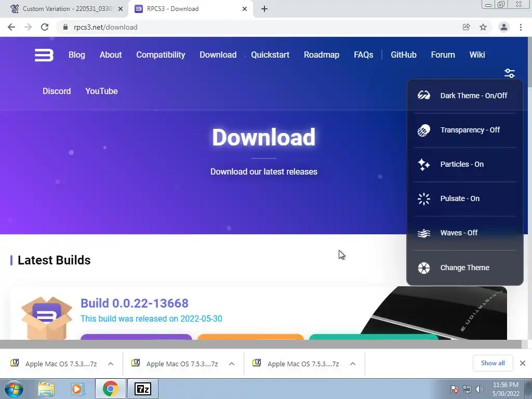Open the Roadmap nav item
Image resolution: width=532 pixels, height=399 pixels.
322,55
